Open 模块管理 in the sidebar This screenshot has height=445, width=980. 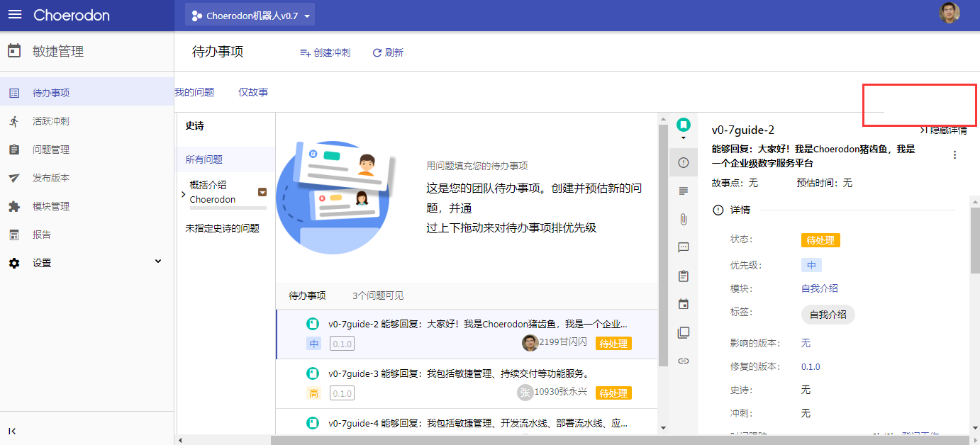[87, 206]
